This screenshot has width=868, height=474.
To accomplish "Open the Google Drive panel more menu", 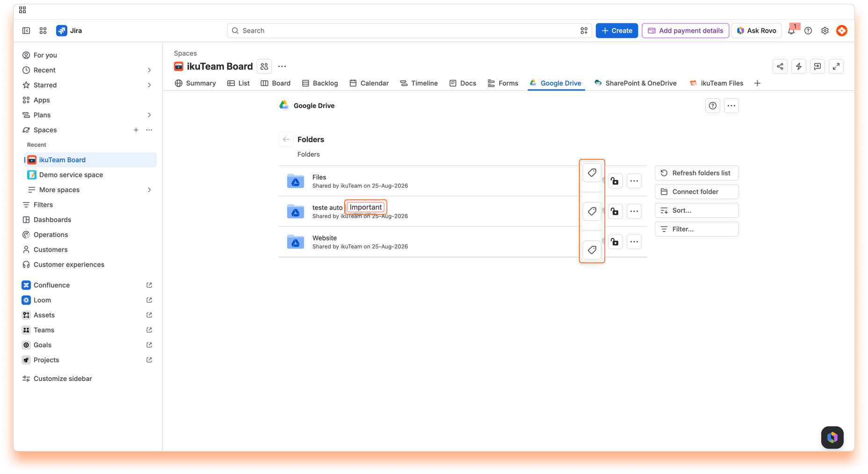I will (x=731, y=106).
